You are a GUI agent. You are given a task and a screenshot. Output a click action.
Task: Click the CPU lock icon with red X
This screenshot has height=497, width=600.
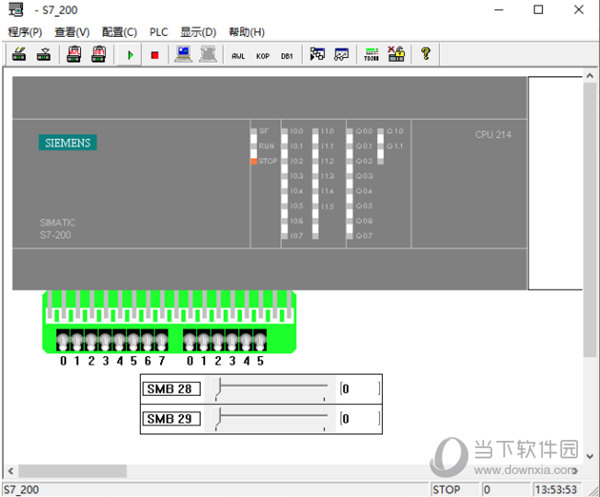point(396,54)
